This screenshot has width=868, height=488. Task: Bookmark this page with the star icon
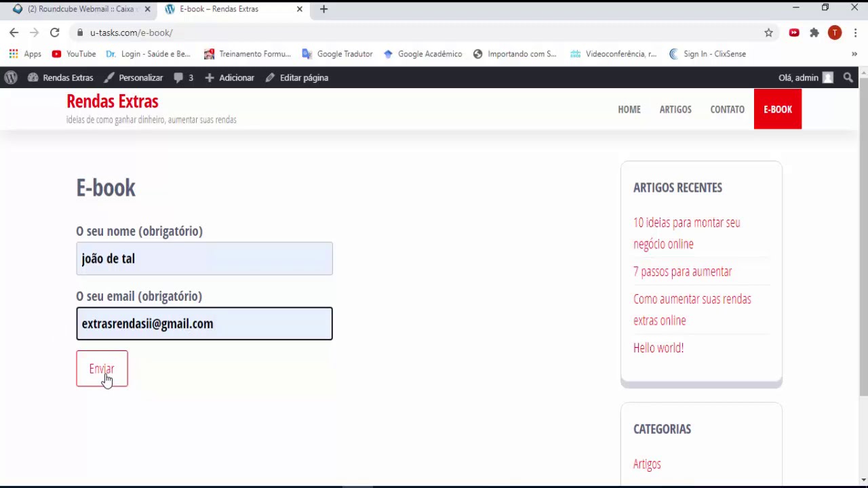[x=768, y=33]
